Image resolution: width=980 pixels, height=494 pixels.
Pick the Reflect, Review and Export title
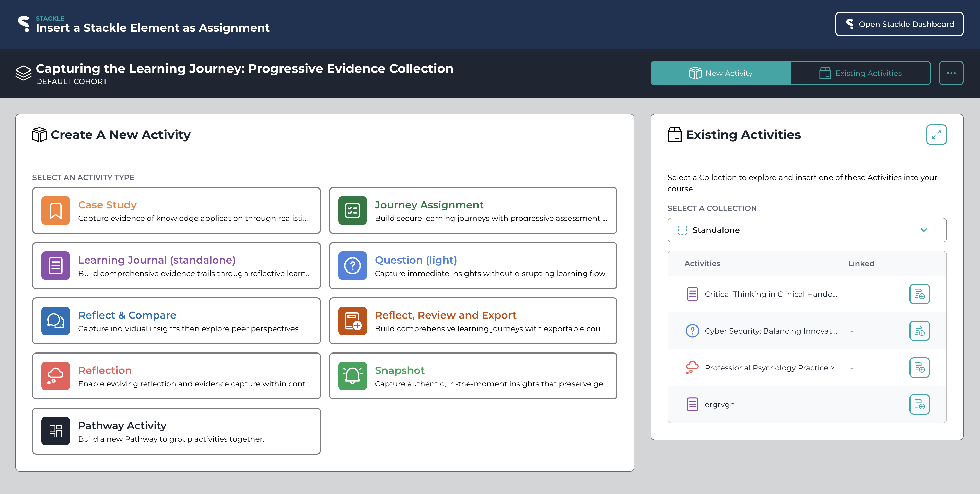(x=446, y=315)
